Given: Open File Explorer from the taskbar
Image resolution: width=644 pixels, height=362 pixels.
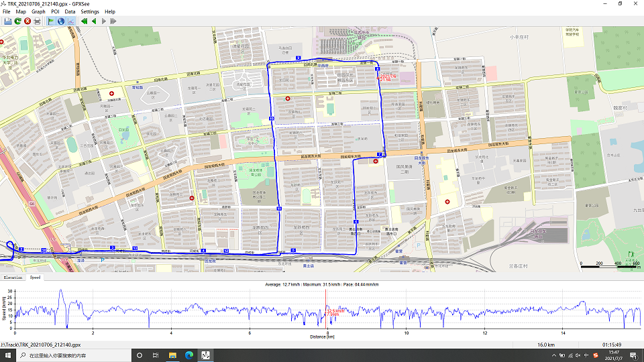Looking at the screenshot, I should tap(172, 355).
